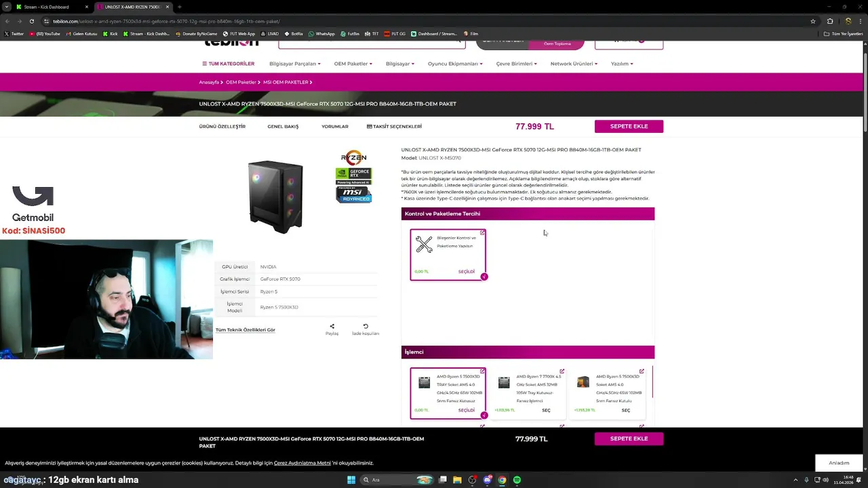Viewport: 868px width, 488px height.
Task: Open external link on Ryzen 5 7500X3D TRAY card
Action: click(x=482, y=371)
